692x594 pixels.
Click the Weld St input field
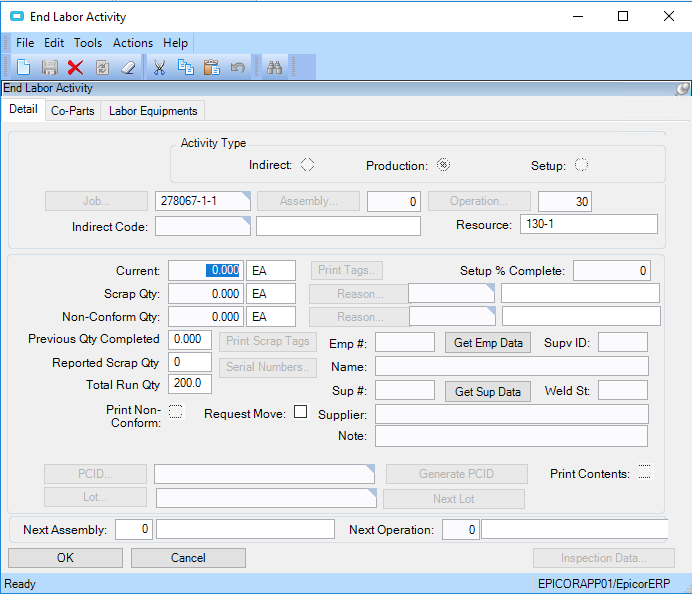point(623,391)
